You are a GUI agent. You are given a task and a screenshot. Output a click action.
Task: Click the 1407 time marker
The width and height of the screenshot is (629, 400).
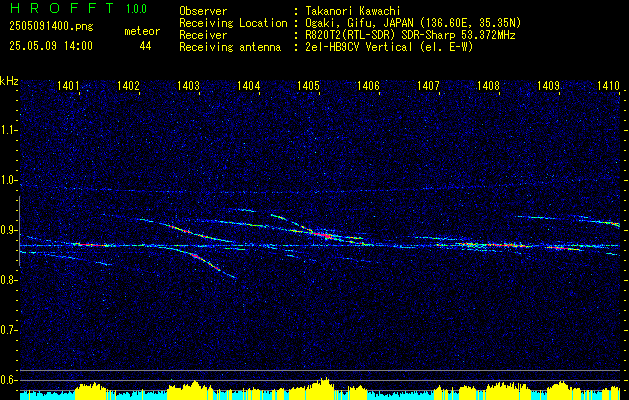(x=428, y=85)
